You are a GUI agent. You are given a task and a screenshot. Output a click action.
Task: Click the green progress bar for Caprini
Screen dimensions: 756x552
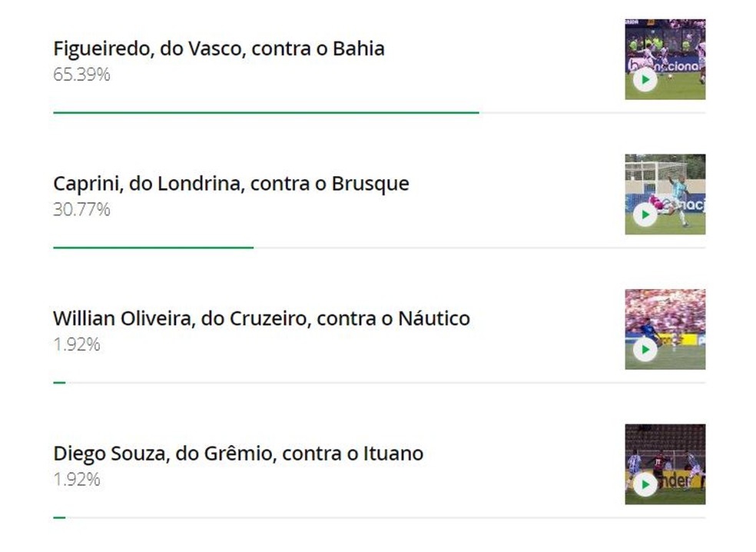pos(153,248)
